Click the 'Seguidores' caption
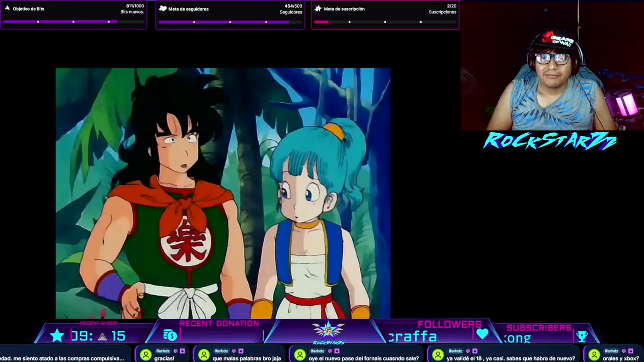The height and width of the screenshot is (362, 644). point(291,12)
